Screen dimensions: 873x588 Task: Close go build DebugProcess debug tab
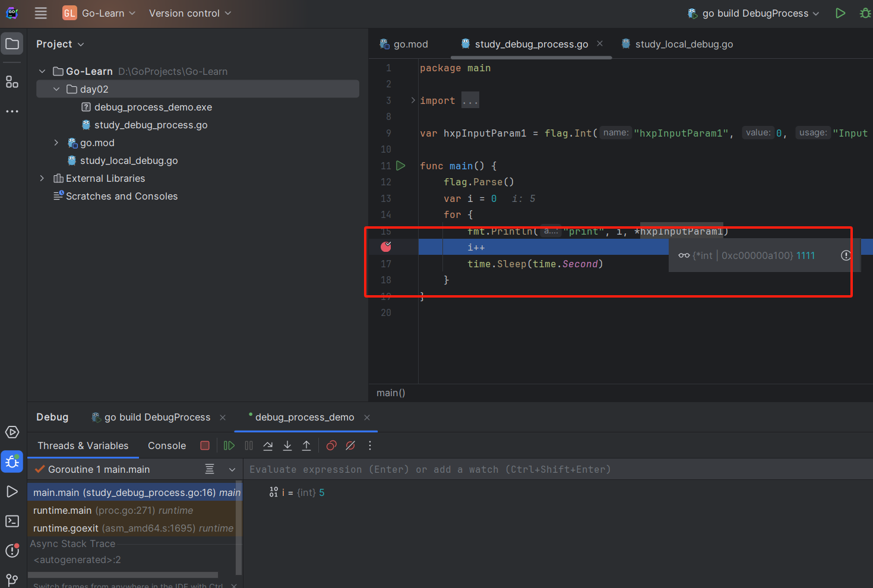coord(223,418)
